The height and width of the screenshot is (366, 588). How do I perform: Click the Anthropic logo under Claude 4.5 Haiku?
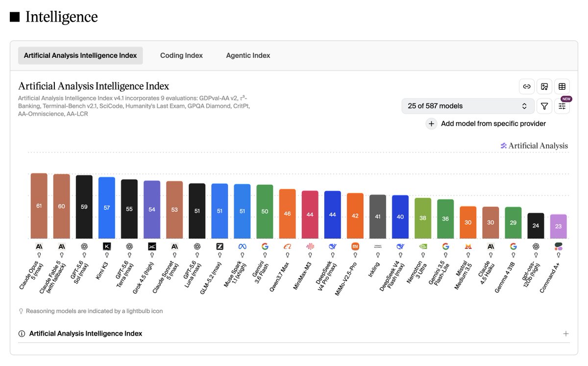tap(490, 246)
